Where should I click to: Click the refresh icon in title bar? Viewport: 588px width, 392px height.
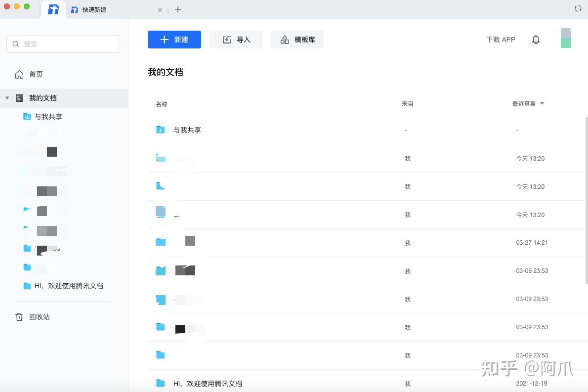[578, 8]
